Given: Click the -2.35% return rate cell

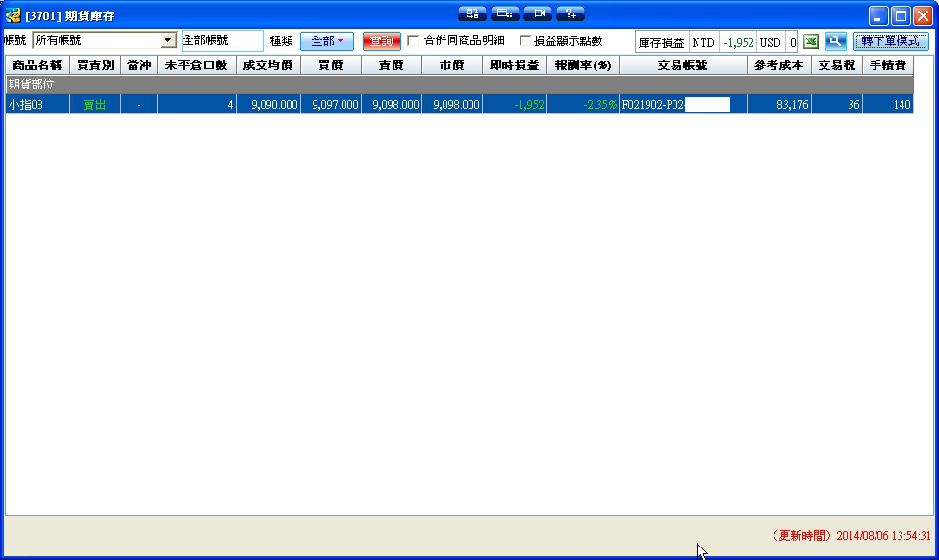Looking at the screenshot, I should 583,104.
